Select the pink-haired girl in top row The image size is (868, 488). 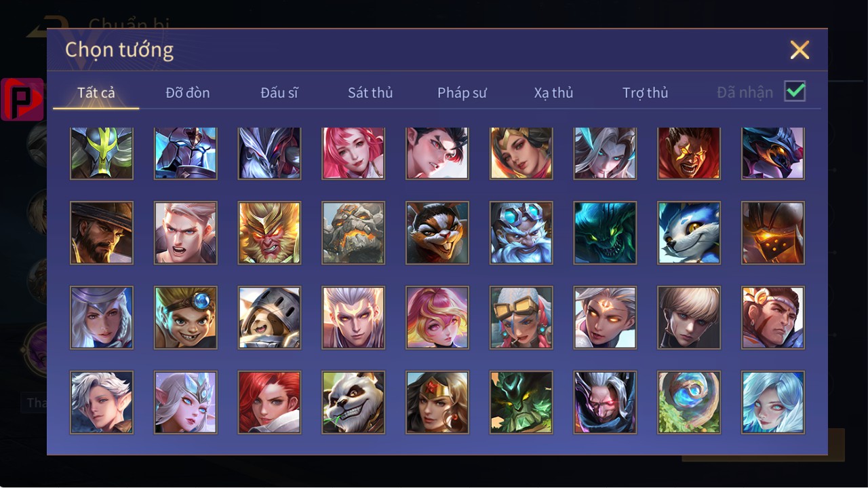pyautogui.click(x=353, y=153)
